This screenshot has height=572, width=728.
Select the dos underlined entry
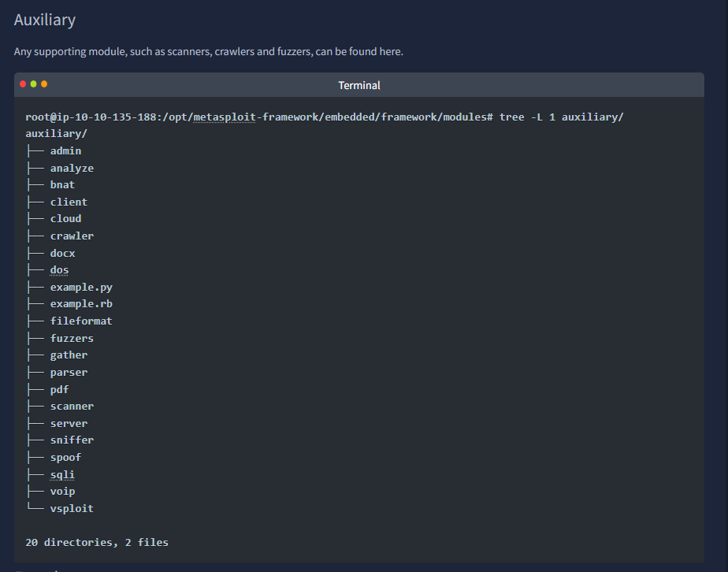point(59,270)
